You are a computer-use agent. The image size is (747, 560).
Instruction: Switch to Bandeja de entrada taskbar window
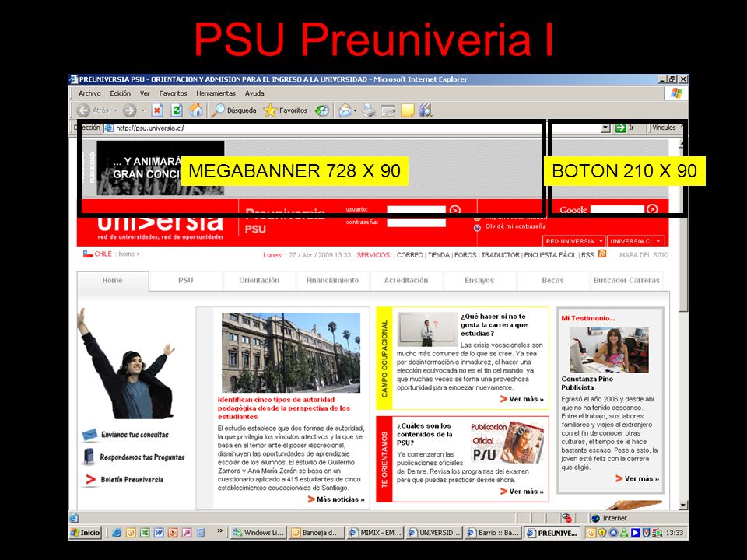[x=317, y=533]
